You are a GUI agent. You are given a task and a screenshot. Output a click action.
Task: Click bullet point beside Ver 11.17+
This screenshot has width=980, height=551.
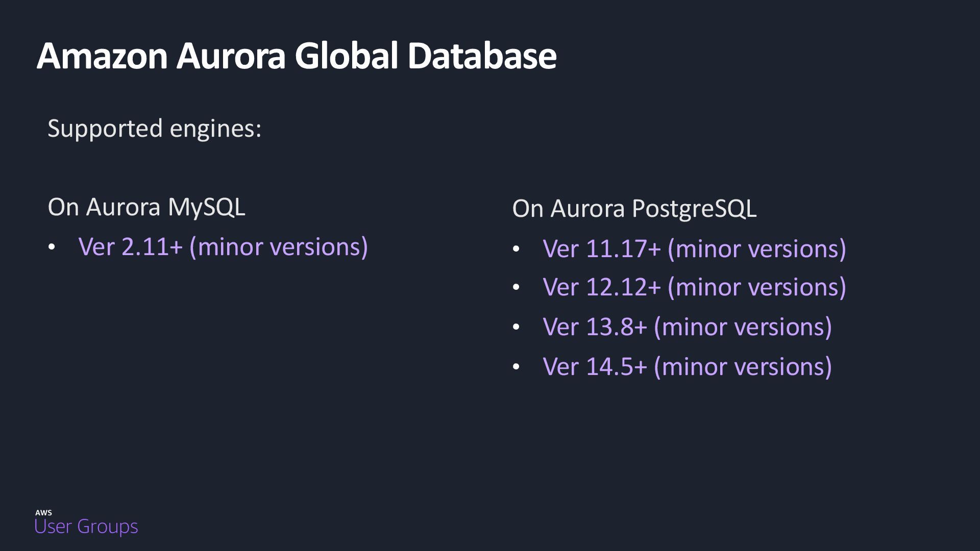(x=516, y=249)
